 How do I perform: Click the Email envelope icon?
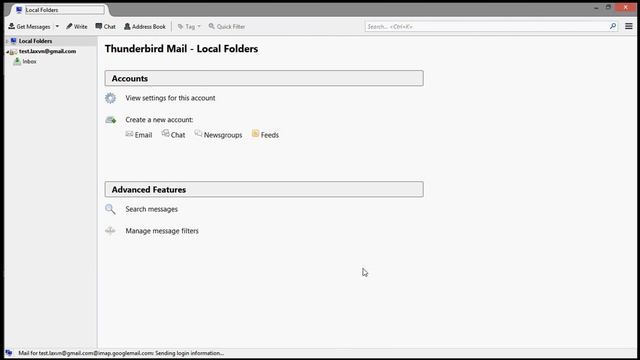(129, 134)
